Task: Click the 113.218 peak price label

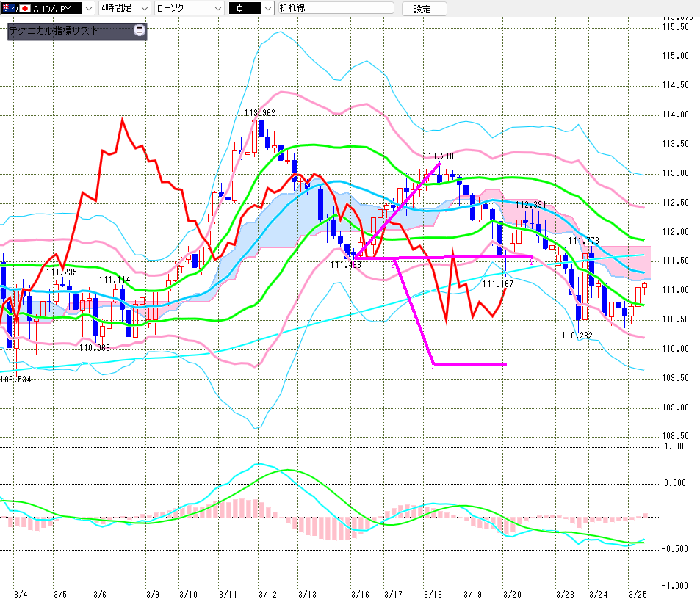Action: (439, 156)
